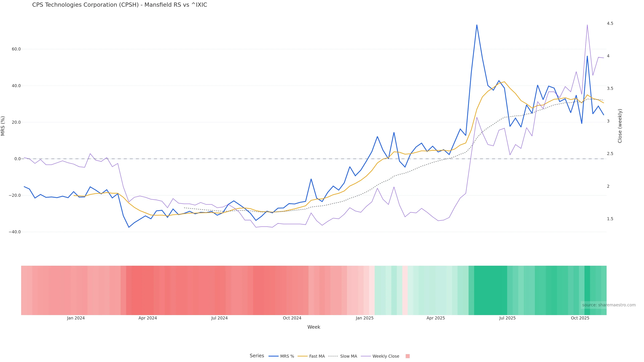Click the Week x-axis title
Image resolution: width=644 pixels, height=362 pixels.
click(314, 327)
